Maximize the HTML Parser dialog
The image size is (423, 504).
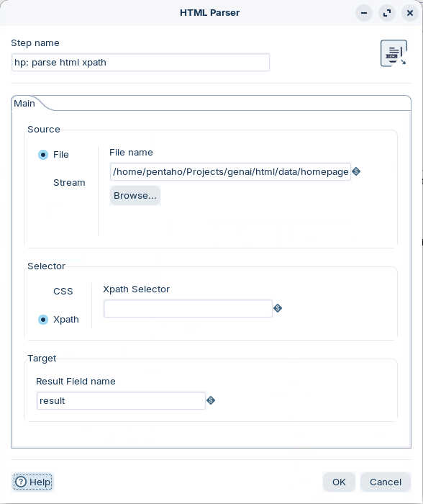pos(387,13)
